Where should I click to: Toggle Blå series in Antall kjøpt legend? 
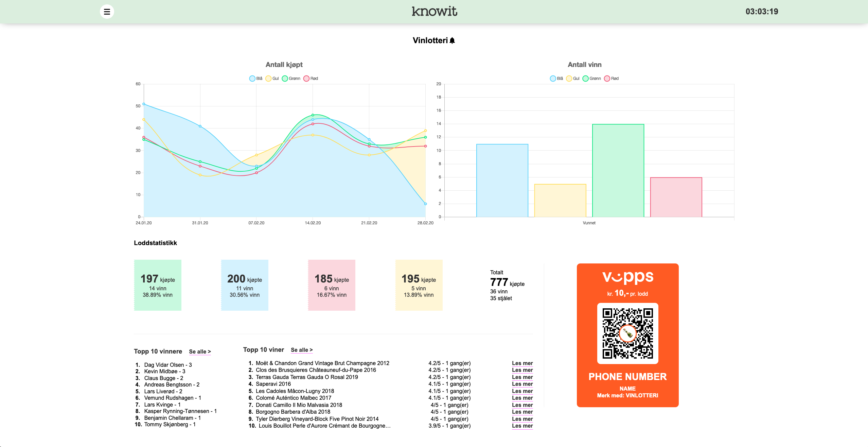coord(256,79)
